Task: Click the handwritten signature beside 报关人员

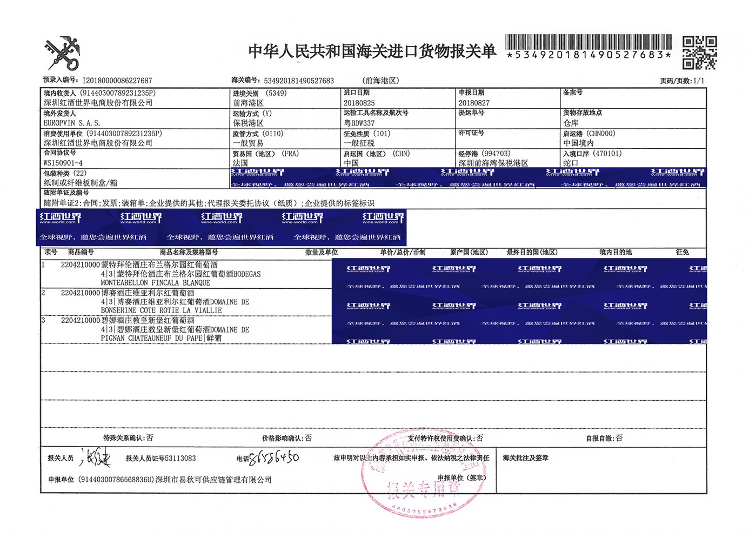Action: point(95,458)
